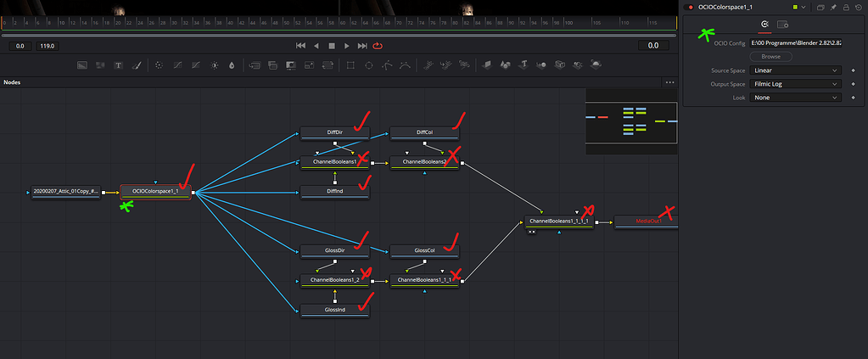Add a Polygon mask tool
This screenshot has height=359, width=868.
(x=387, y=65)
